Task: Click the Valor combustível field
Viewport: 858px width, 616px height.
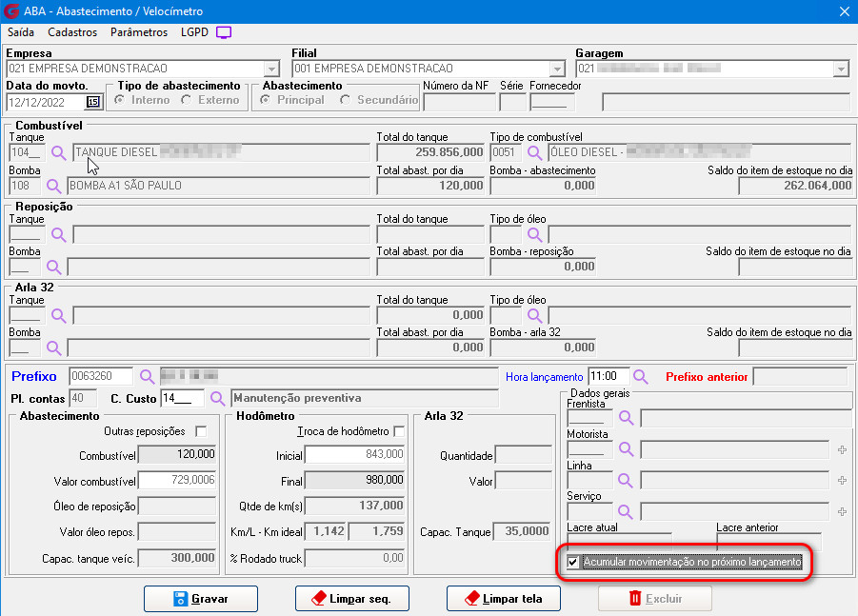Action: pyautogui.click(x=177, y=480)
